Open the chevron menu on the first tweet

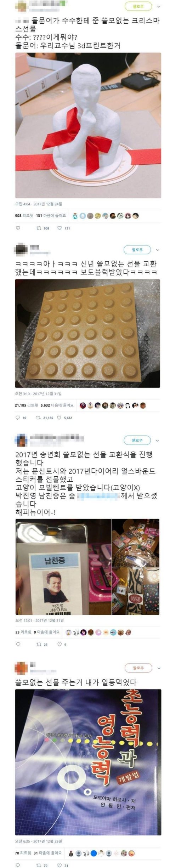coord(158,6)
